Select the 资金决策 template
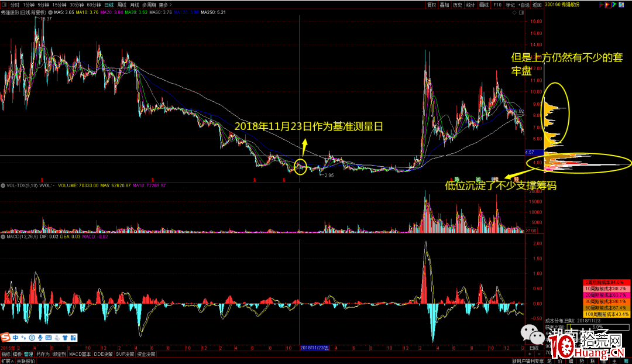 pyautogui.click(x=146, y=354)
